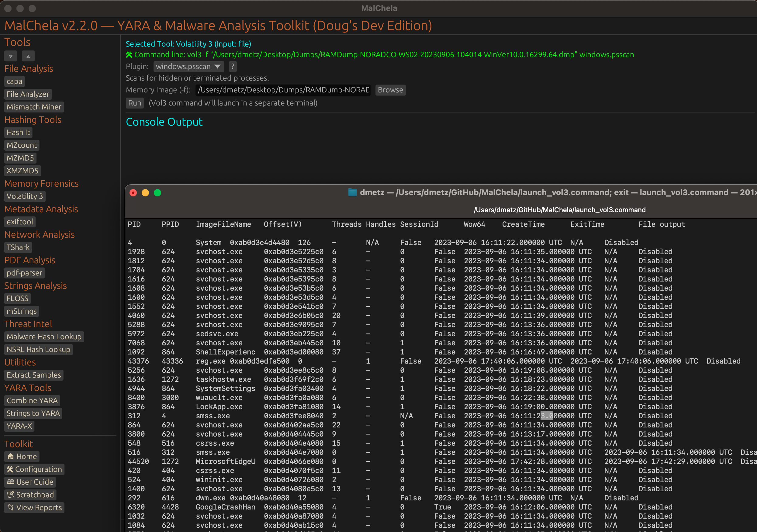The height and width of the screenshot is (532, 757).
Task: Click the File Analysis section heading
Action: (29, 69)
